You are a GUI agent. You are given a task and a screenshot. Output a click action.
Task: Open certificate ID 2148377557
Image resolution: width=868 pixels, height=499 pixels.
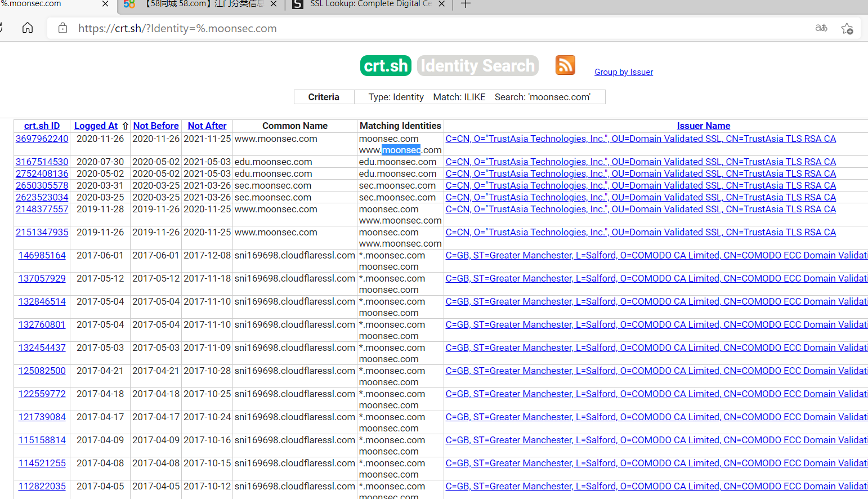point(42,210)
